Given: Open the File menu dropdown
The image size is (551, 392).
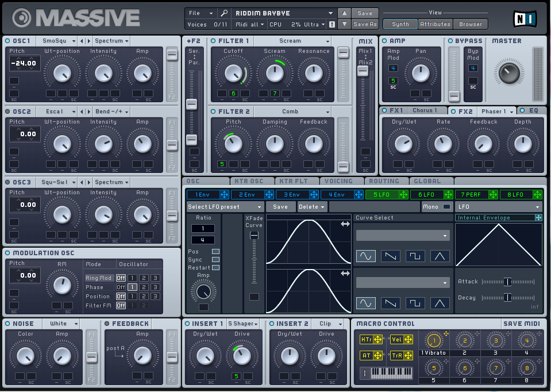Looking at the screenshot, I should [x=201, y=13].
